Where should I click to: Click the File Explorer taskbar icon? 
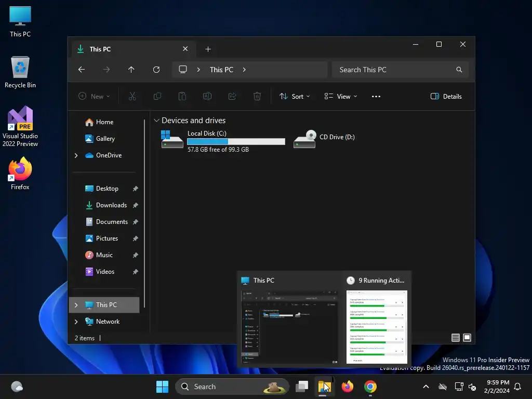click(x=324, y=387)
